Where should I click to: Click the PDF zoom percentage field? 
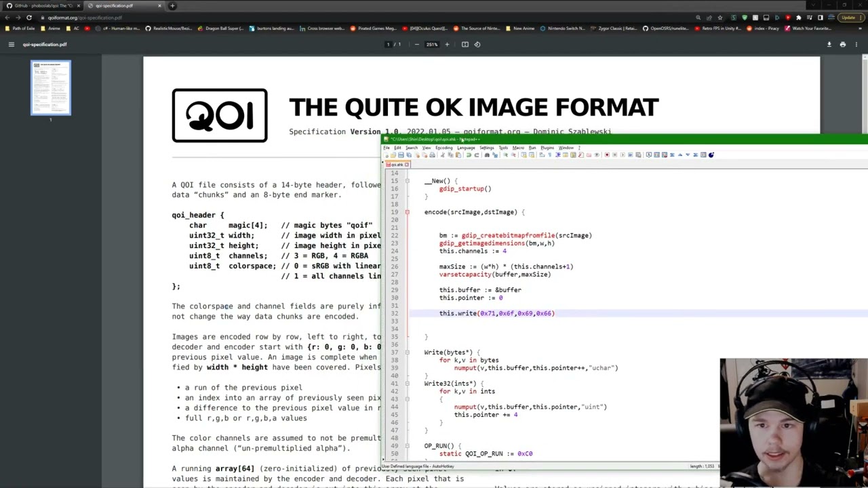(431, 44)
